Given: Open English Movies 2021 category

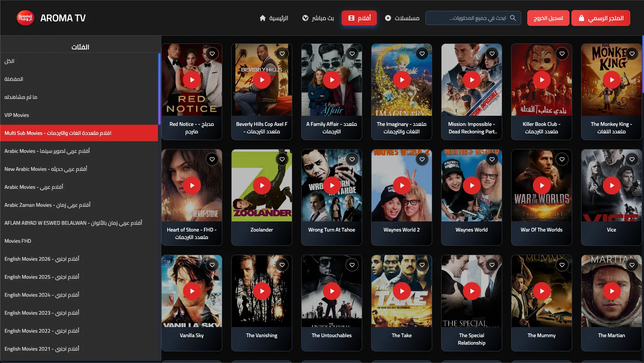Looking at the screenshot, I should 79,349.
